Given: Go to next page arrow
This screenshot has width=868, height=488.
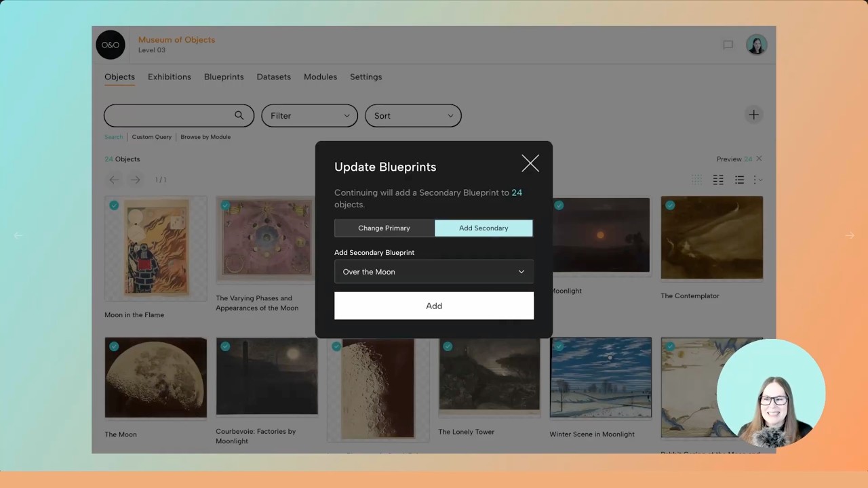Looking at the screenshot, I should (x=135, y=180).
